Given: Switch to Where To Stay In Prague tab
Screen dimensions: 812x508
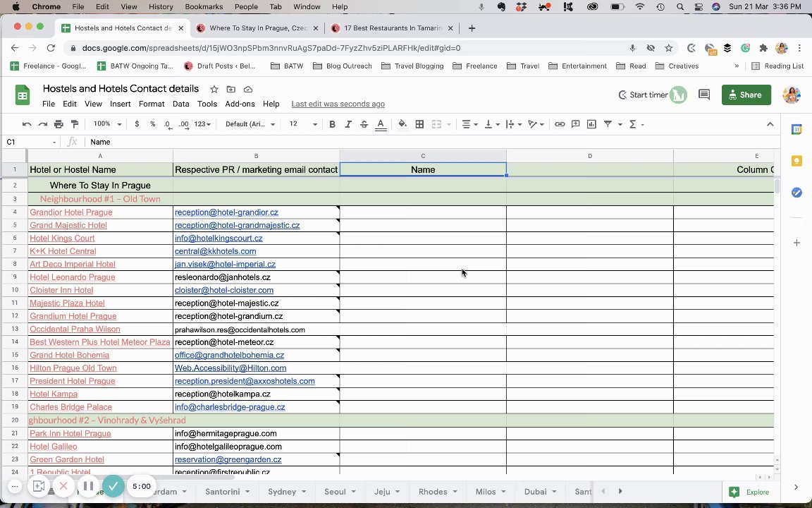Looking at the screenshot, I should [257, 28].
